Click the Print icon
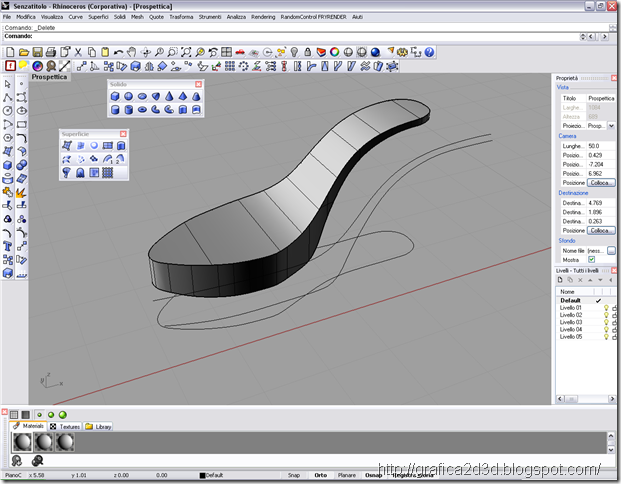The height and width of the screenshot is (484, 621). (51, 52)
